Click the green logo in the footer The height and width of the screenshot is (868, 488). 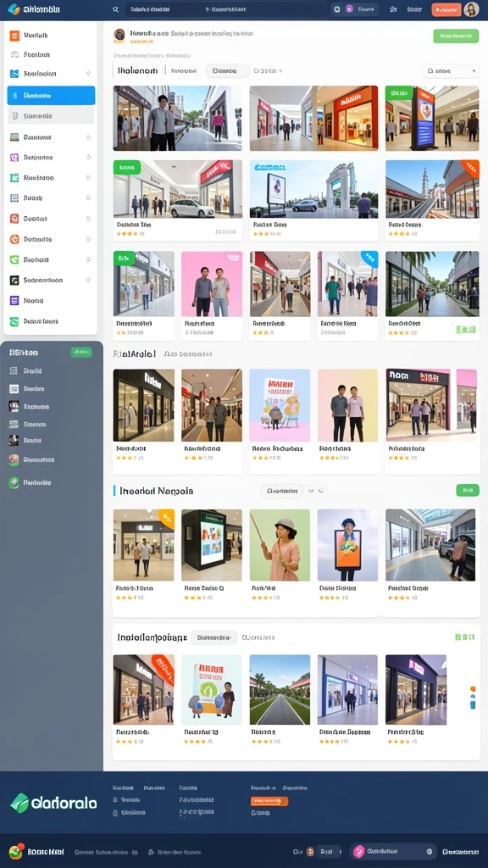click(x=19, y=803)
